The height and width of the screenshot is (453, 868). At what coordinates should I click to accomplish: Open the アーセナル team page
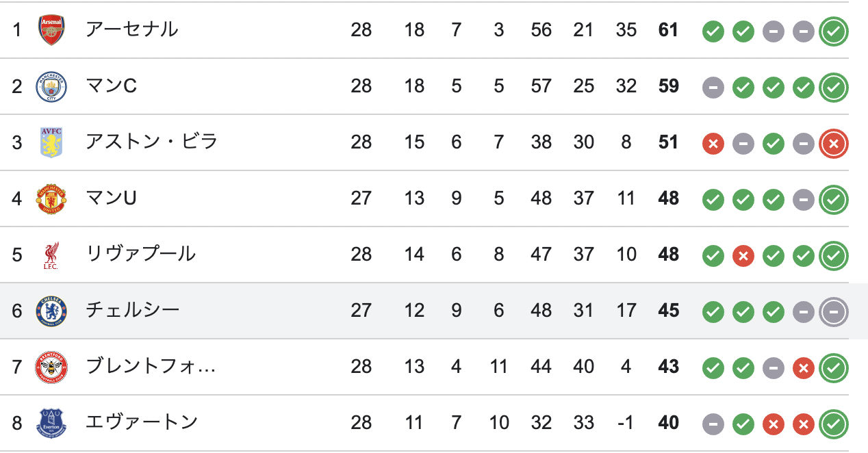tap(131, 30)
